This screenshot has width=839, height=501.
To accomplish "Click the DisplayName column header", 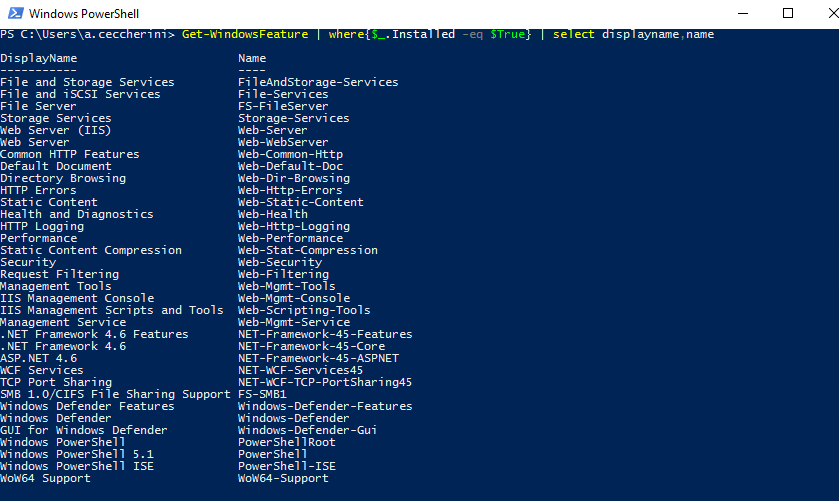I will [x=39, y=58].
